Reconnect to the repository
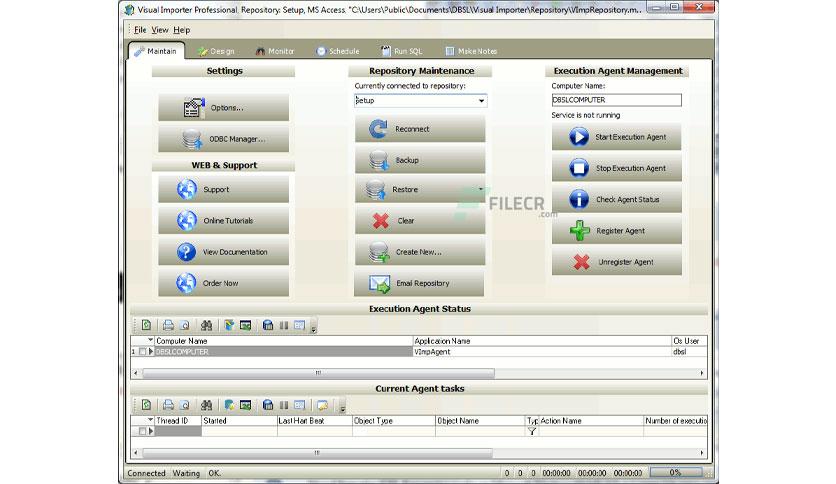Viewport: 836px width, 484px height. 420,129
